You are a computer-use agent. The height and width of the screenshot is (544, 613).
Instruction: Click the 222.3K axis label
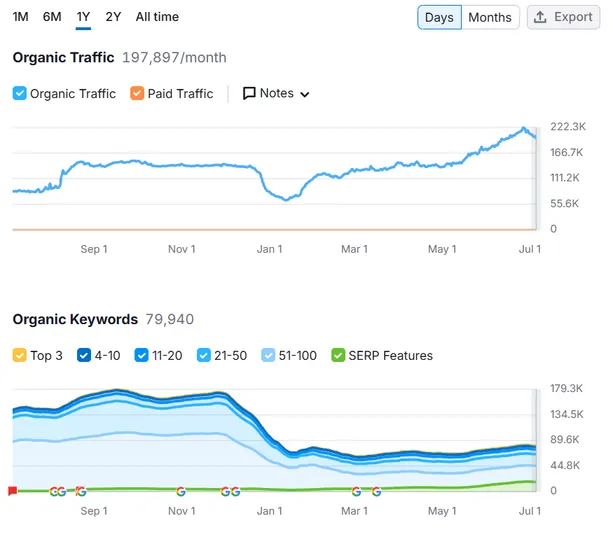click(x=568, y=127)
